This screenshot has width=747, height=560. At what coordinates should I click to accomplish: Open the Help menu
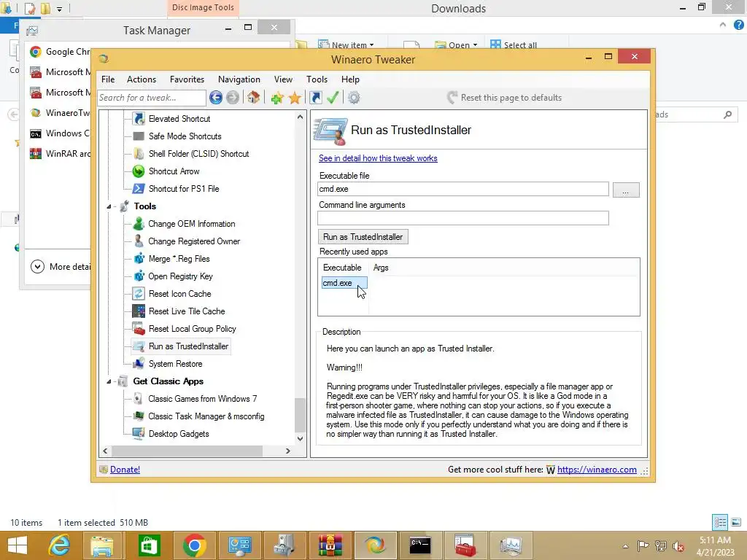click(x=350, y=79)
